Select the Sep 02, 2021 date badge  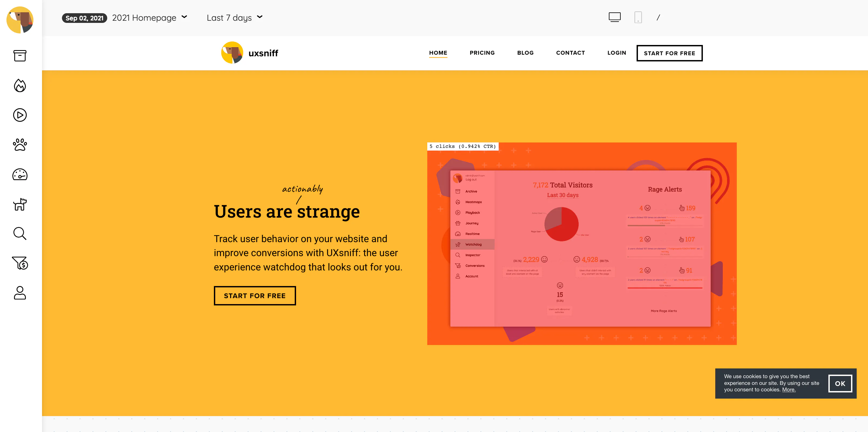point(84,18)
